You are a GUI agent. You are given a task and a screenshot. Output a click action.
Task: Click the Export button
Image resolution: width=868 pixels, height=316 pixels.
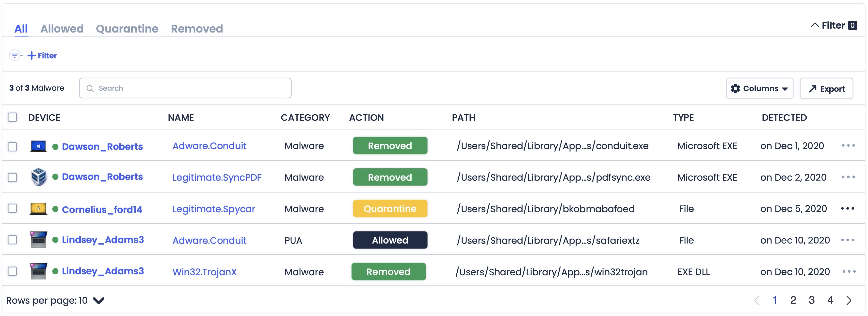point(826,89)
